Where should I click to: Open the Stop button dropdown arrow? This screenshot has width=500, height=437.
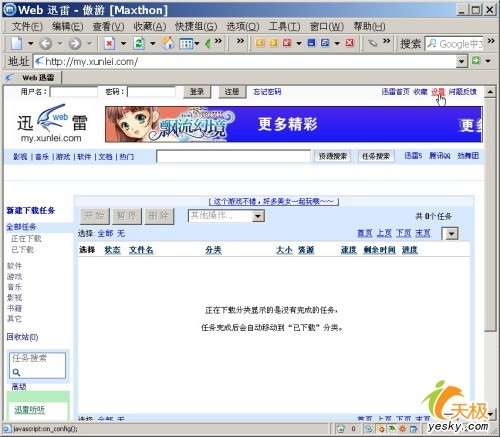pyautogui.click(x=123, y=44)
